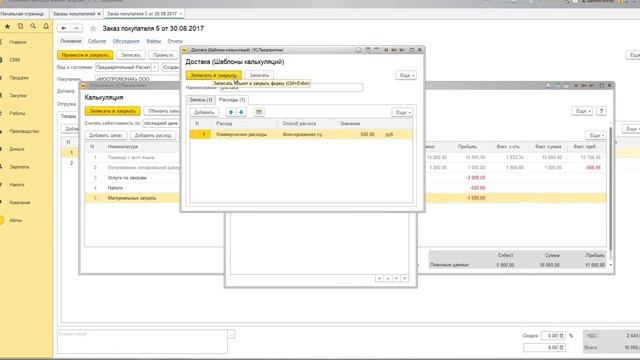Viewport: 640px width, 360px height.
Task: Click Провести button in order form
Action: (163, 55)
